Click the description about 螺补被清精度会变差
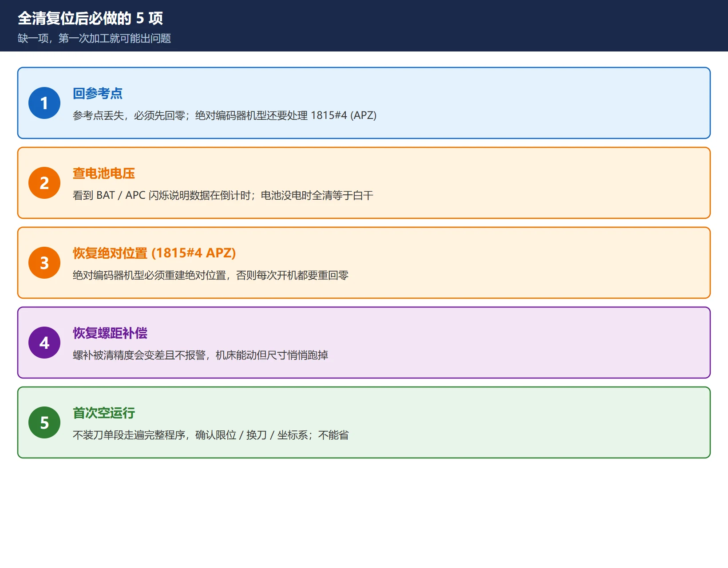The width and height of the screenshot is (728, 568). (x=201, y=355)
